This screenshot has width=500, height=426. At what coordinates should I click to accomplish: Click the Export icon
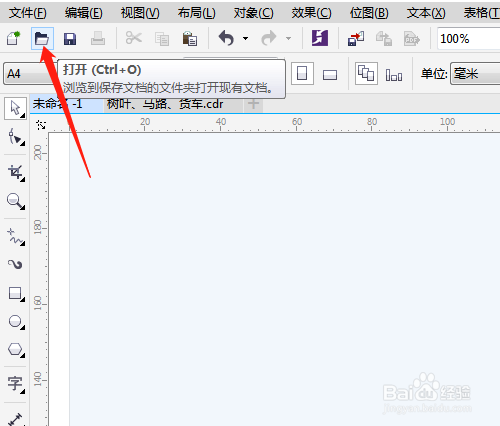coord(384,39)
